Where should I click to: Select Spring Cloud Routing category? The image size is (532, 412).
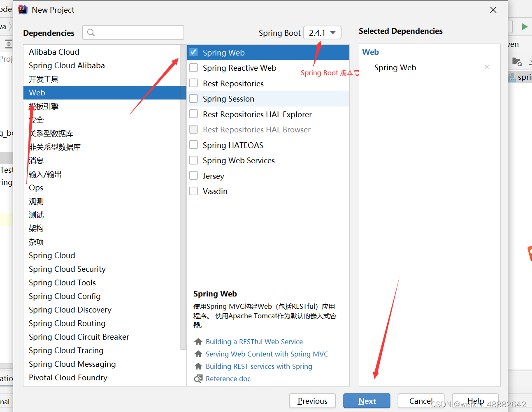tap(102, 323)
